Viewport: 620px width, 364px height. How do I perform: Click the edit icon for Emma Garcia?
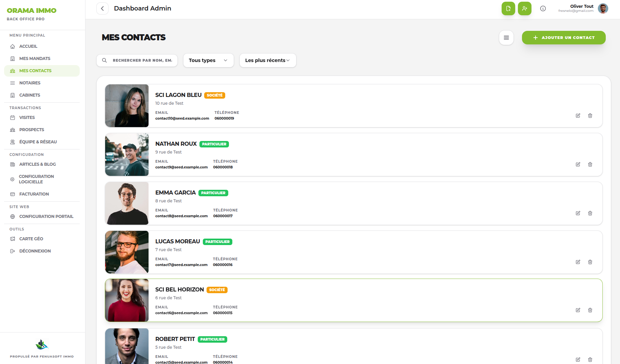point(578,213)
